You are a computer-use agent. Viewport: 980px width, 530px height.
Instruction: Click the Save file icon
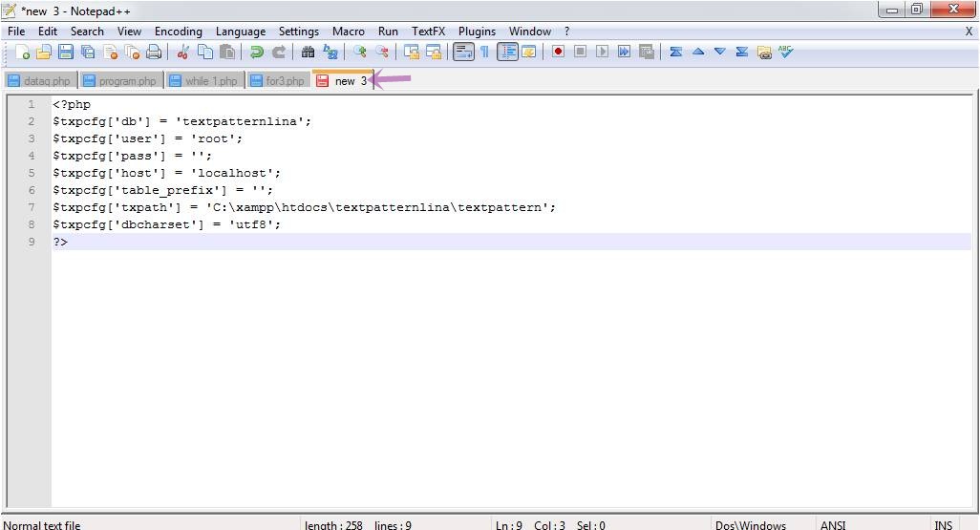pyautogui.click(x=66, y=53)
